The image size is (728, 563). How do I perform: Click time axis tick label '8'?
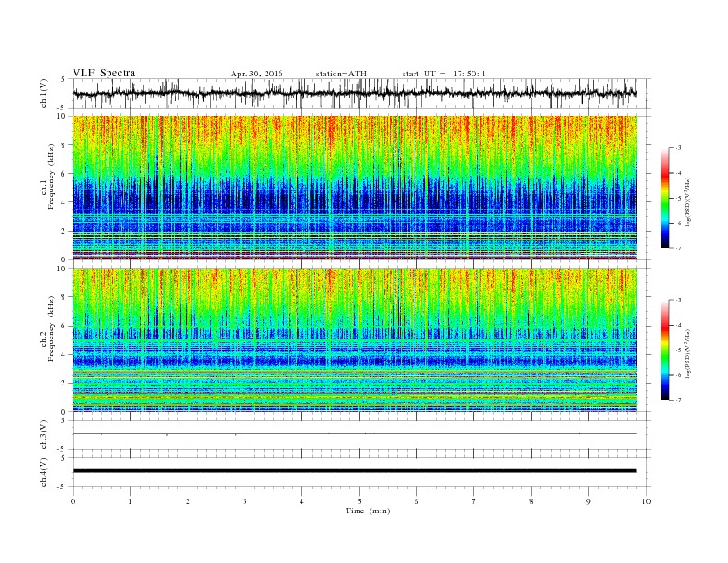click(x=531, y=501)
